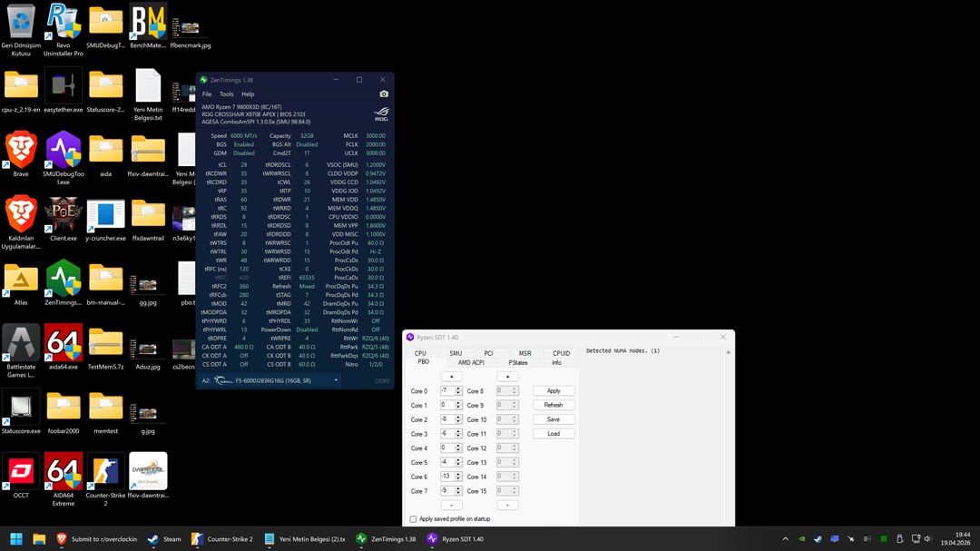Switch to the AMD ACPI tab
Image resolution: width=980 pixels, height=551 pixels.
[x=471, y=362]
